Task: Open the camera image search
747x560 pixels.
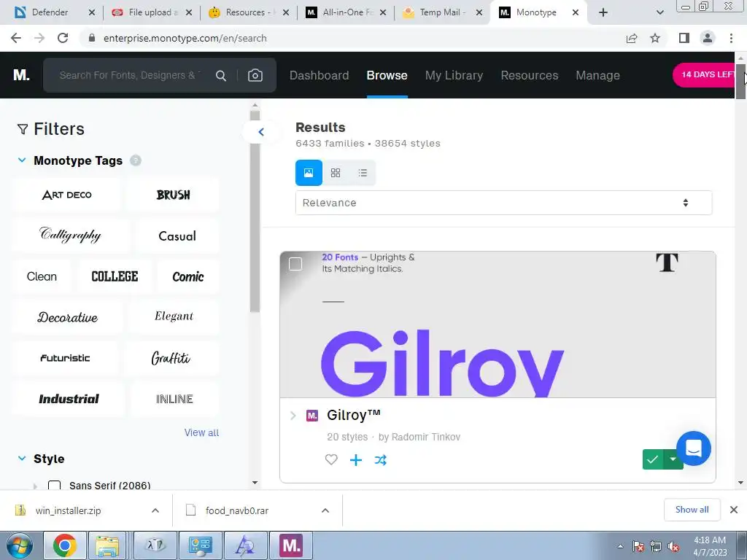Action: pos(255,75)
